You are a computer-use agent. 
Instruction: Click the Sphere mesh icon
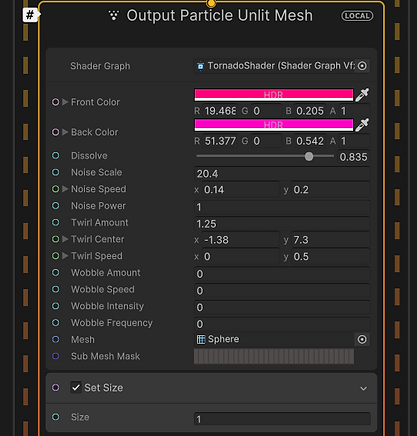[201, 339]
